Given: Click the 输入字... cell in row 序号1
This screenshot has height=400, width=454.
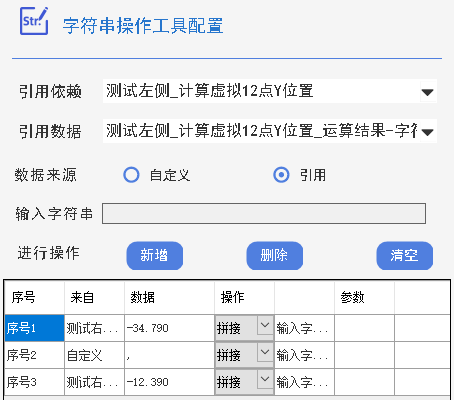Looking at the screenshot, I should click(304, 328).
